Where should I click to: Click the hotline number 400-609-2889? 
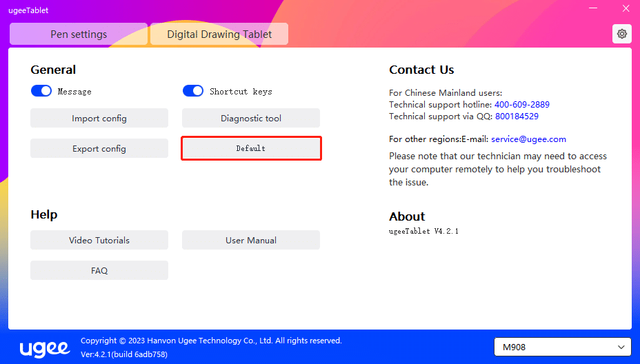(521, 105)
